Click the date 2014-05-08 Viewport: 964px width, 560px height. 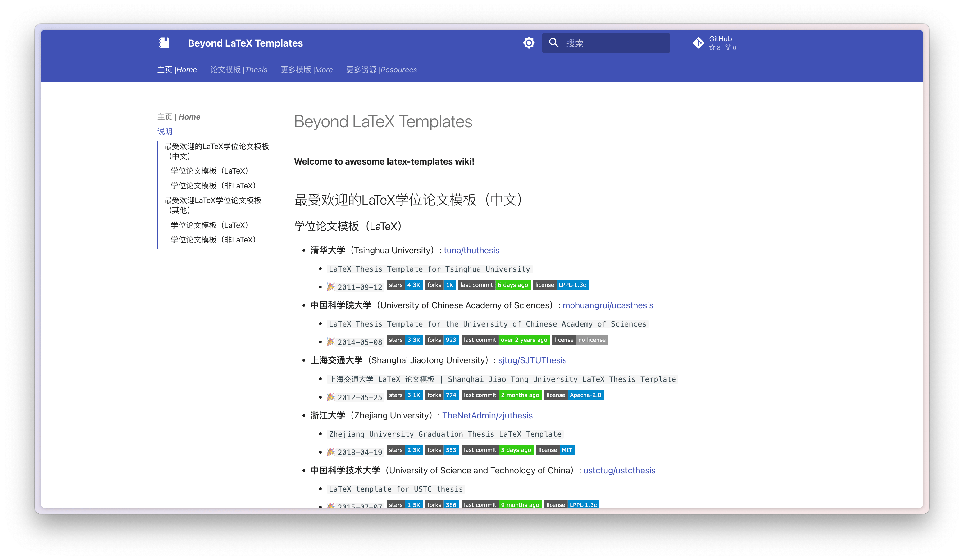click(x=360, y=342)
